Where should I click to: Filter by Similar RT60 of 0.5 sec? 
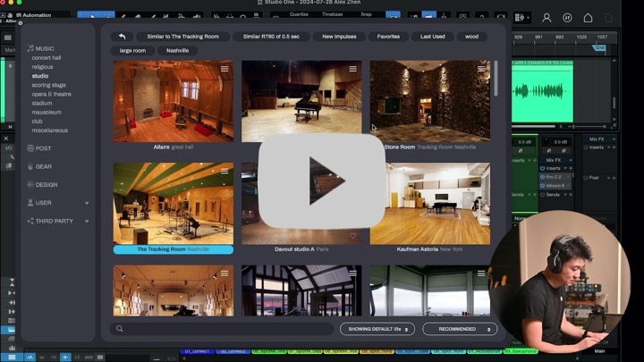271,37
